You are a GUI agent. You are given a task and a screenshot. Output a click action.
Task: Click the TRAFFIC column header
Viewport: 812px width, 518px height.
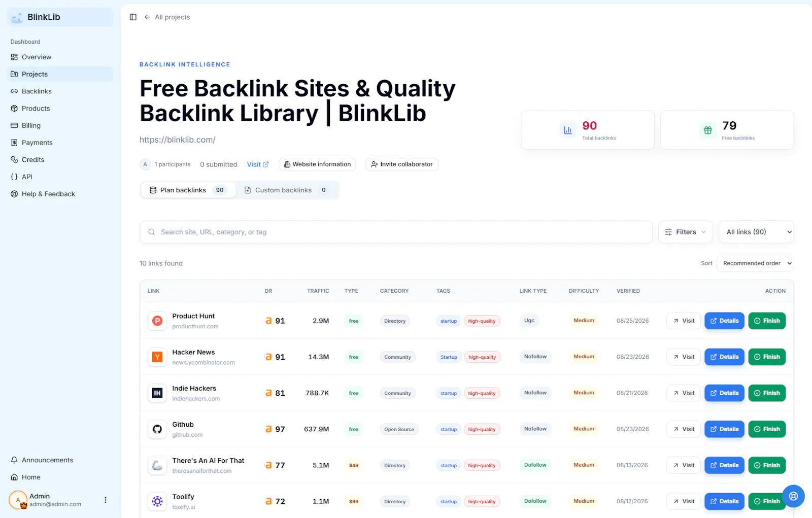(x=318, y=291)
